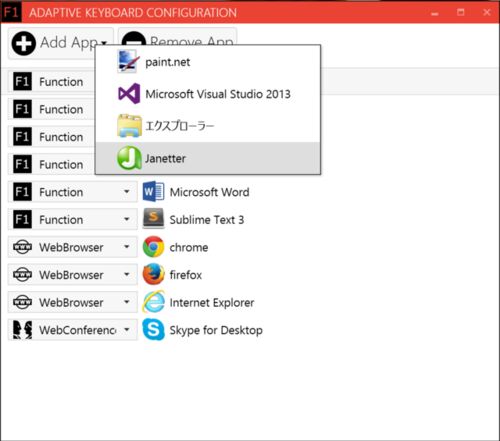Click the Add App plus icon
The width and height of the screenshot is (500, 441).
[24, 43]
